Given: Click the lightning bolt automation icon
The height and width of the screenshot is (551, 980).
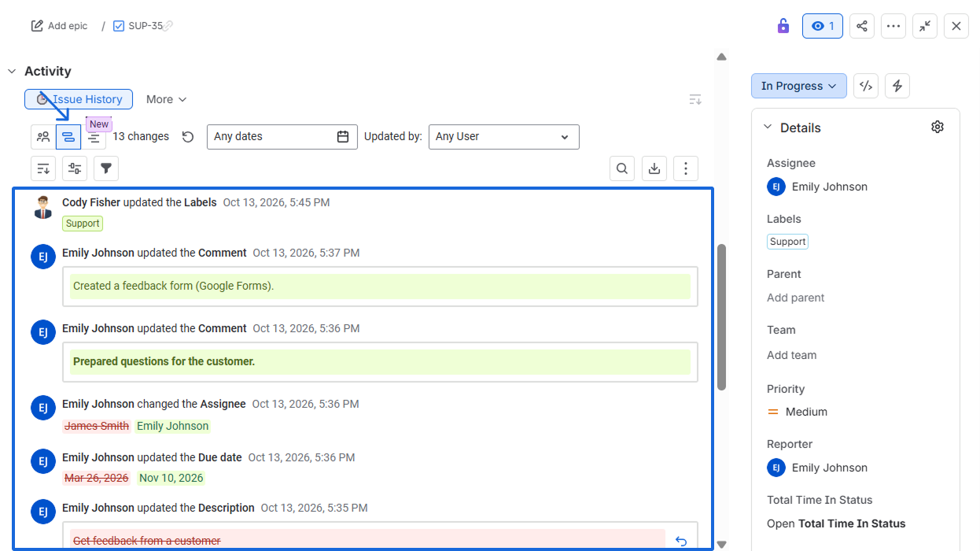Looking at the screenshot, I should 897,86.
